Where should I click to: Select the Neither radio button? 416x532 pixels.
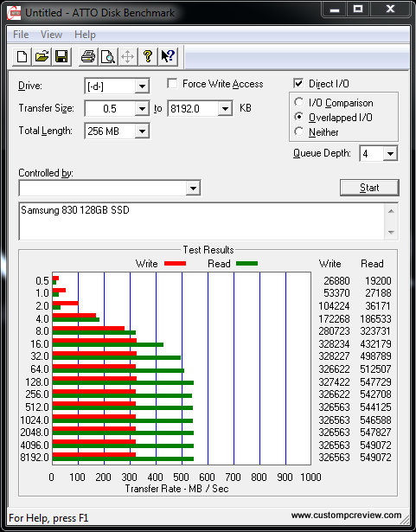[299, 131]
